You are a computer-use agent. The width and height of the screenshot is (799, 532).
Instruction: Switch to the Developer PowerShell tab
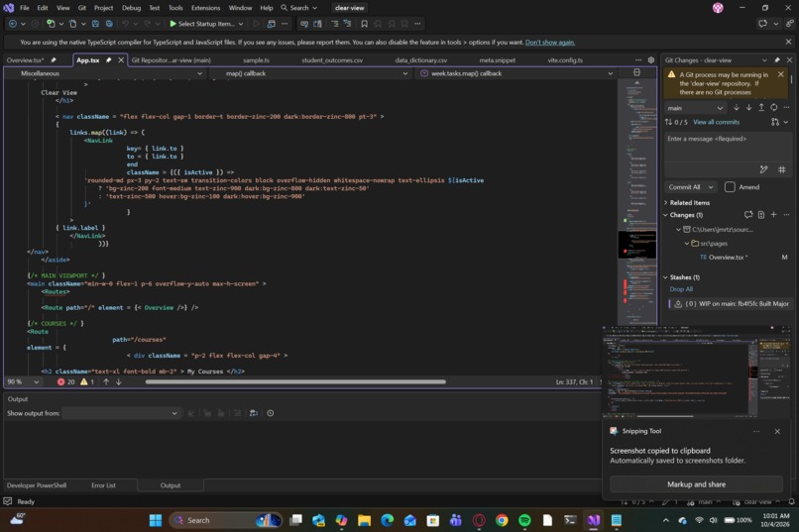(x=37, y=485)
